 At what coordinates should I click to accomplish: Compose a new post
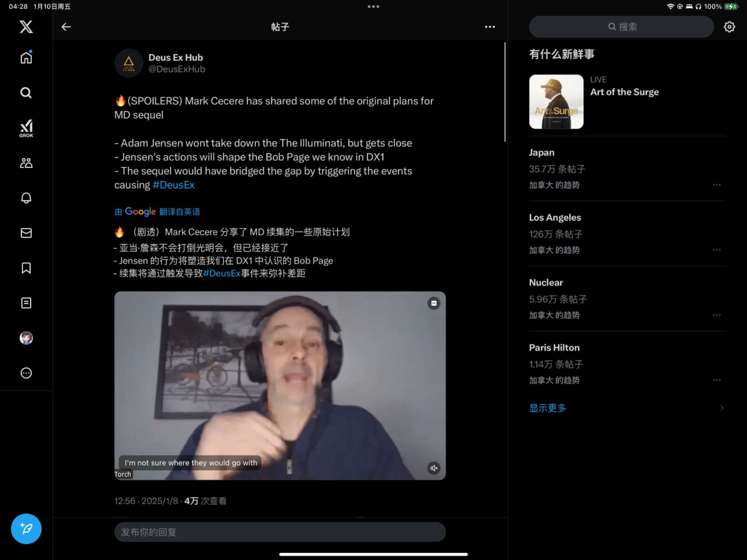pyautogui.click(x=26, y=528)
